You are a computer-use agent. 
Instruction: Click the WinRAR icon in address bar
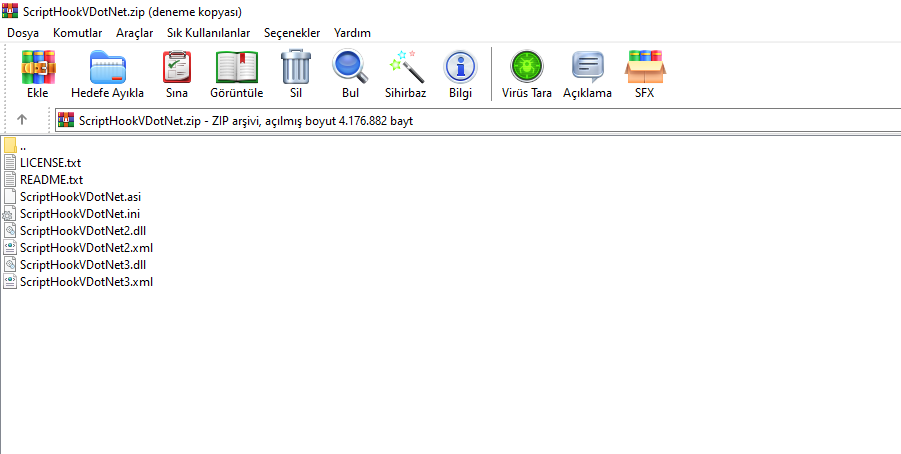(x=66, y=120)
